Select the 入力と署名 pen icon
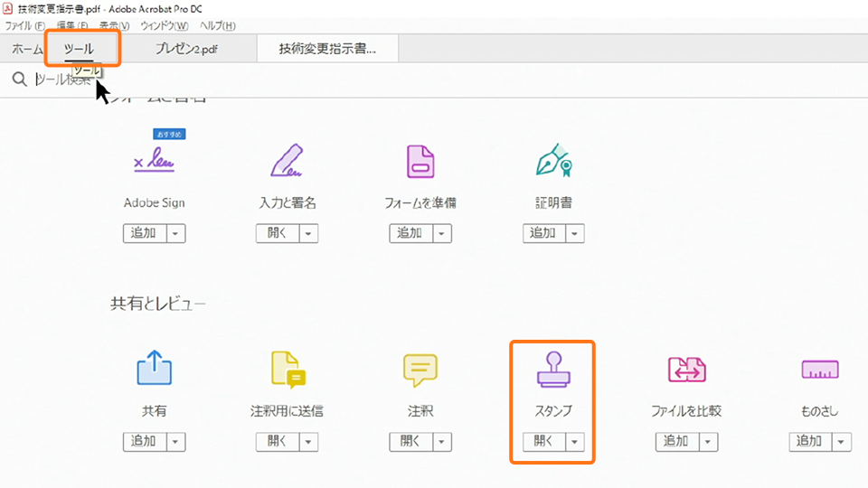Screen dimensions: 868x488 [x=287, y=161]
